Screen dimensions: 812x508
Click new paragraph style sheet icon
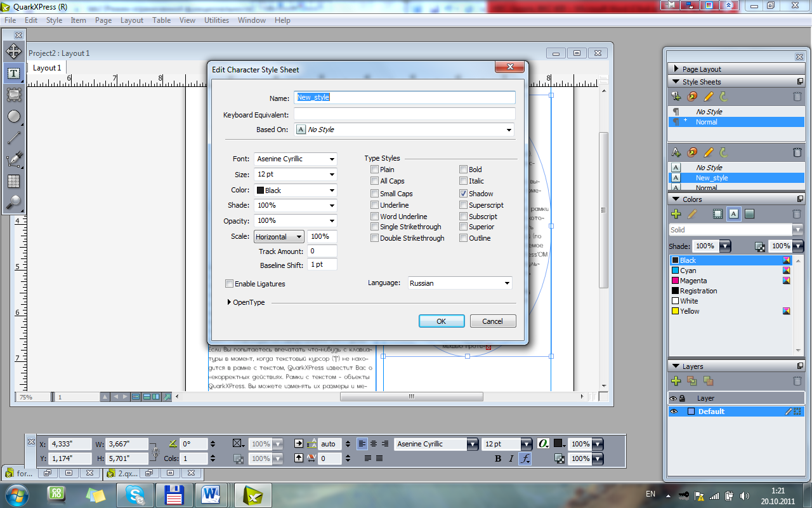(x=676, y=97)
